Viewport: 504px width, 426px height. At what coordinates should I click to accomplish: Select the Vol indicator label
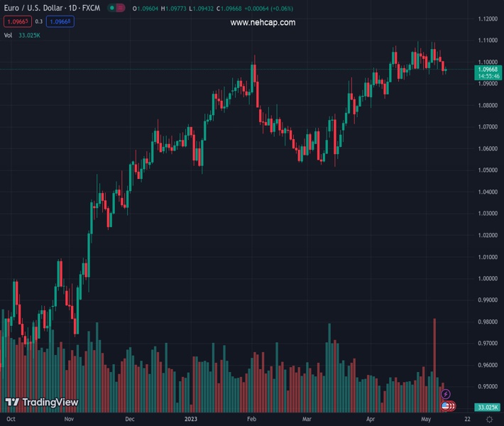pos(8,35)
